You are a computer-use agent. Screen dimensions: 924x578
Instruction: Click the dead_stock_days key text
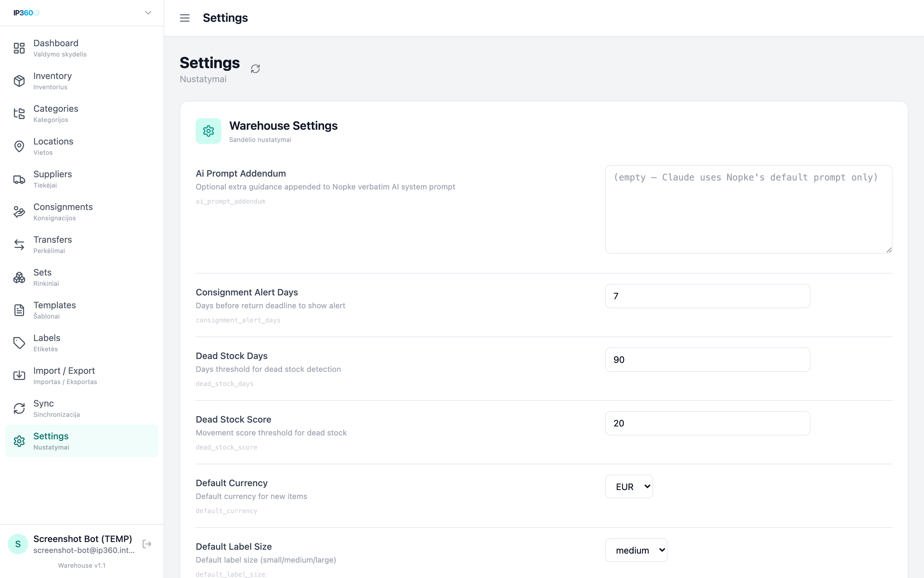pyautogui.click(x=225, y=384)
